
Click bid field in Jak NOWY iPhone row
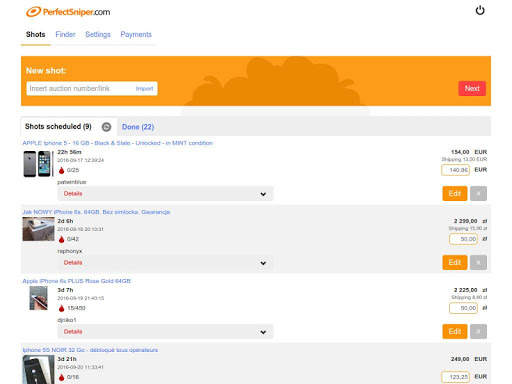click(463, 239)
